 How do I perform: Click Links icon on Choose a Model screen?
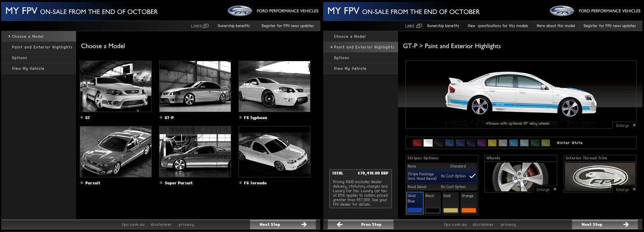tap(206, 26)
